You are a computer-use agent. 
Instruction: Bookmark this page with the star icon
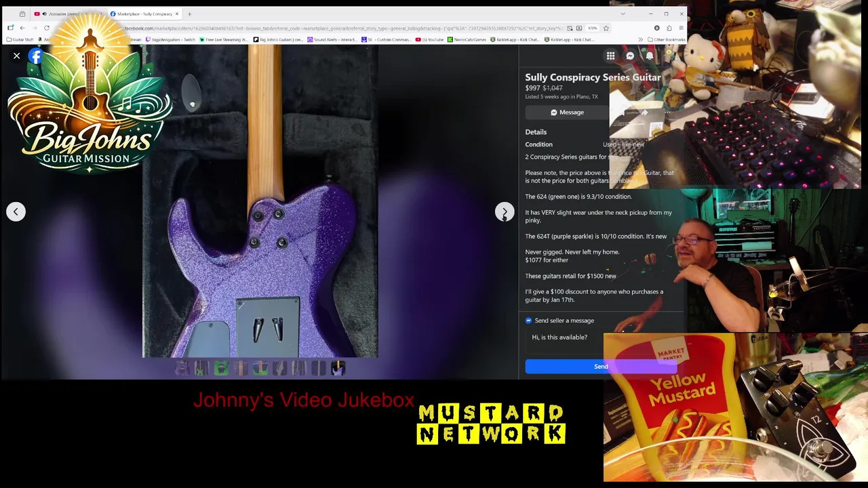[606, 28]
